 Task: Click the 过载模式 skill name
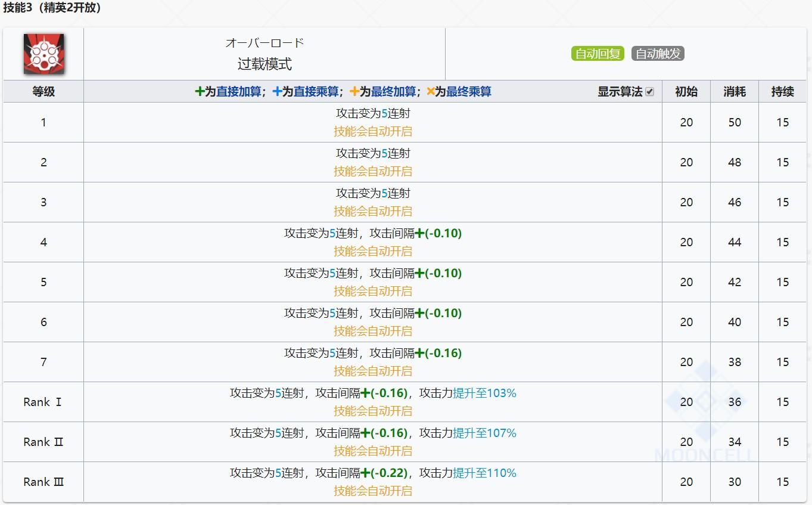coord(265,64)
